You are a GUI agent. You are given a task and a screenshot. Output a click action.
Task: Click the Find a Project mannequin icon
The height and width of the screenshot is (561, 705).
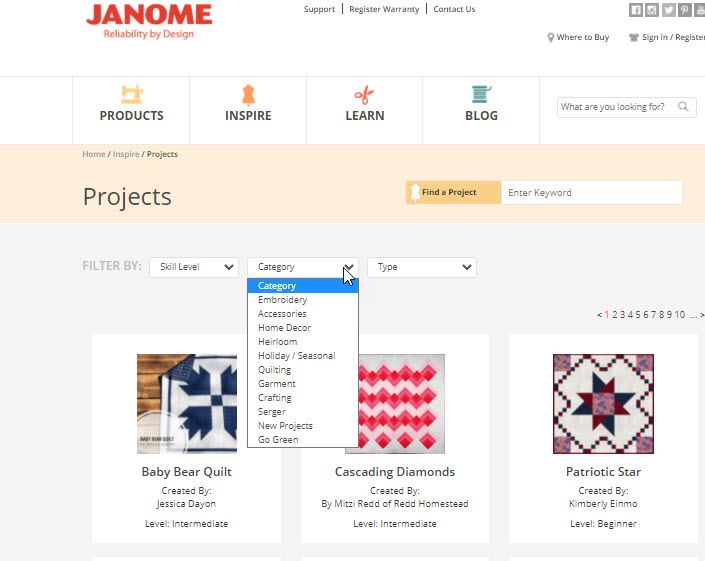click(x=415, y=192)
